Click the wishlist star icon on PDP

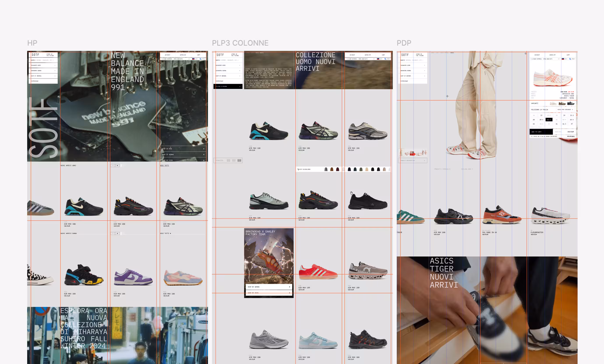tap(525, 53)
